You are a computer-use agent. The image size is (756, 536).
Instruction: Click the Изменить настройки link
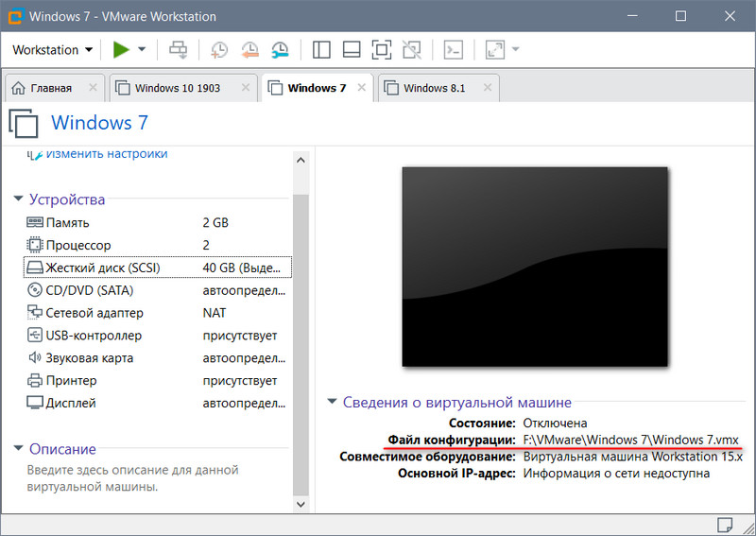(x=107, y=154)
